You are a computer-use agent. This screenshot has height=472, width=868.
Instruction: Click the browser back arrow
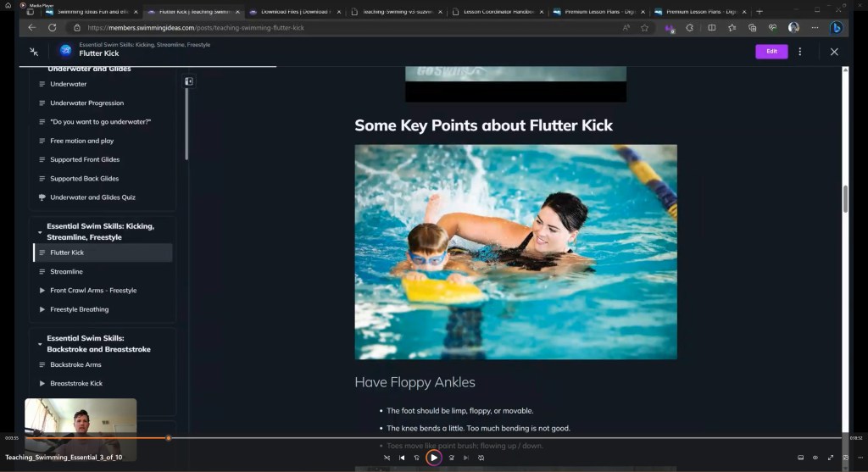pyautogui.click(x=32, y=28)
